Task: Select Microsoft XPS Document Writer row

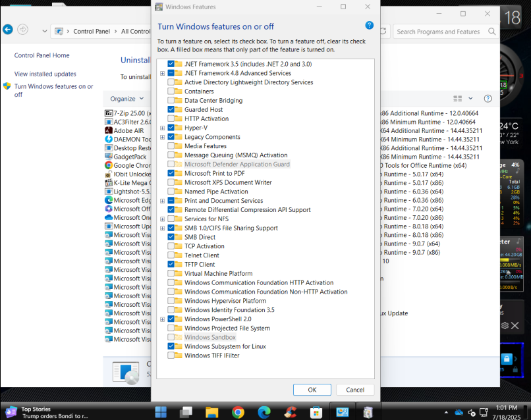Action: (x=228, y=182)
